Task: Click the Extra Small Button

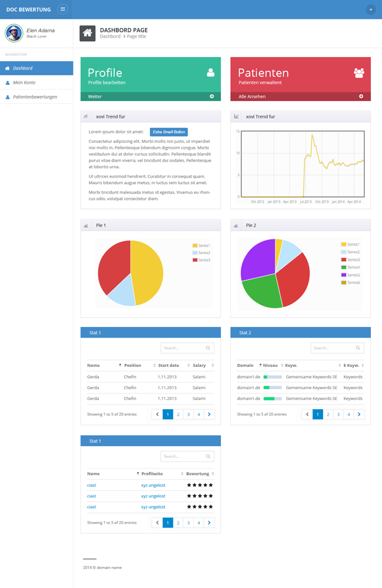Action: [169, 132]
